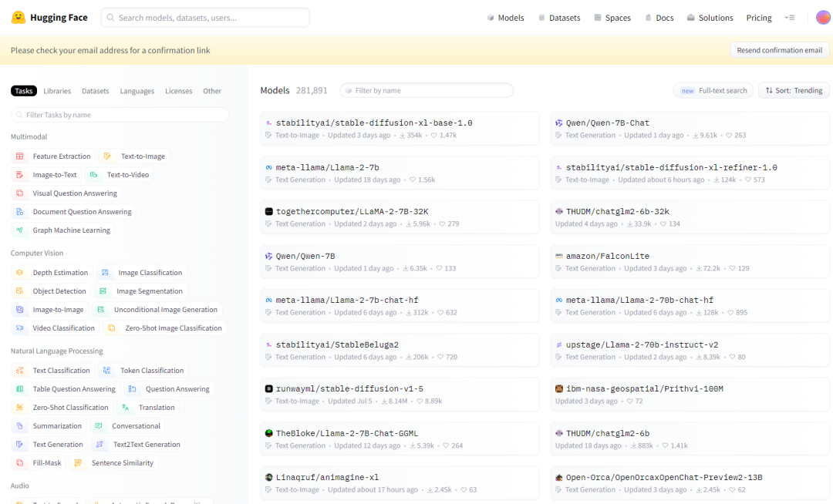Open THUDM/chatglm2-6b-32k model card

pyautogui.click(x=690, y=217)
